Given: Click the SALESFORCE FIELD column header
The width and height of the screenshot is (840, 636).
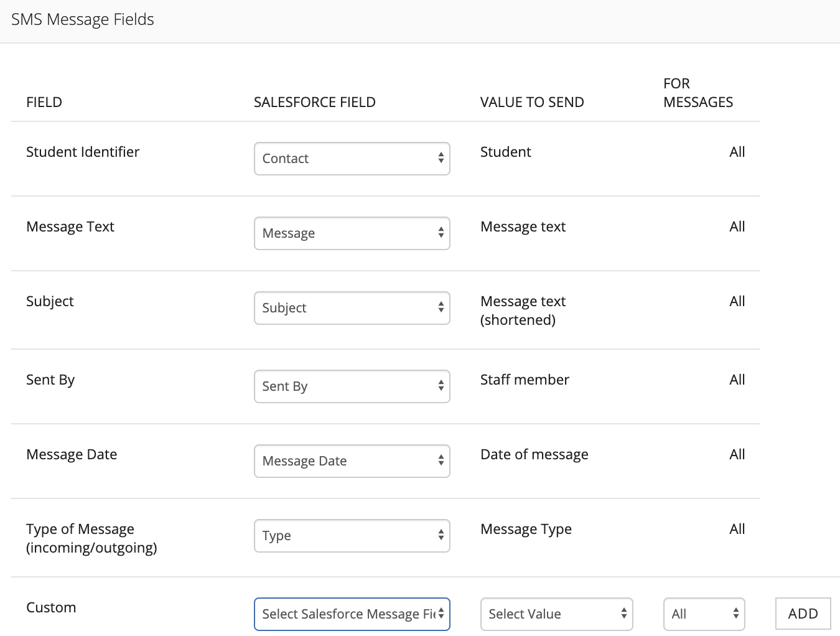Looking at the screenshot, I should (314, 102).
